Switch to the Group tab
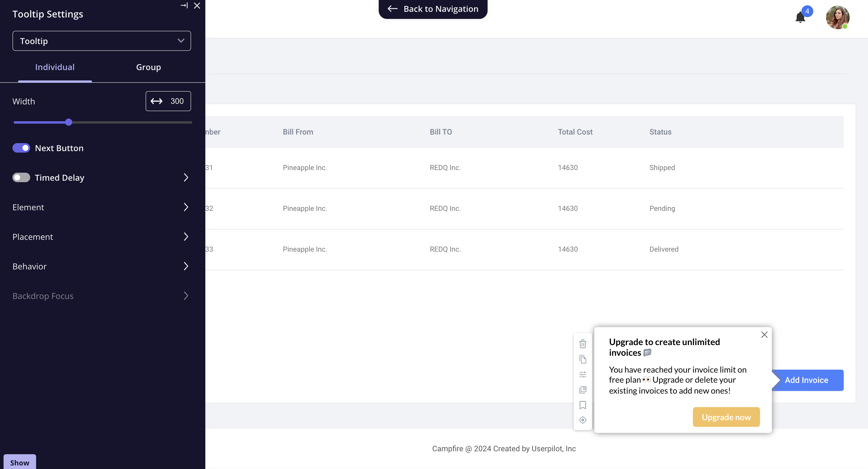The image size is (868, 469). [x=148, y=67]
